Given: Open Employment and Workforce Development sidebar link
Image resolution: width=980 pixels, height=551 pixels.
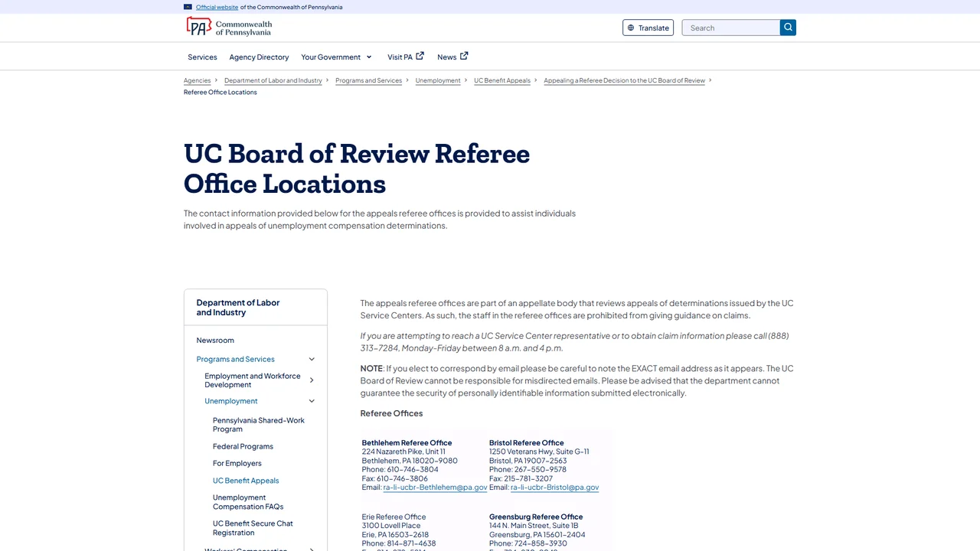Looking at the screenshot, I should pyautogui.click(x=252, y=380).
